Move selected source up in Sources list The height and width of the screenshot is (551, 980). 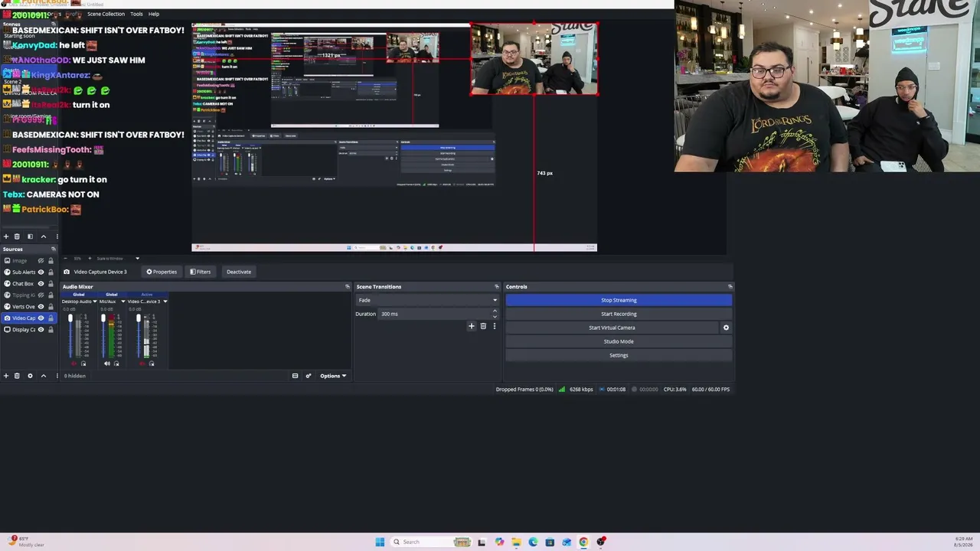(x=43, y=376)
